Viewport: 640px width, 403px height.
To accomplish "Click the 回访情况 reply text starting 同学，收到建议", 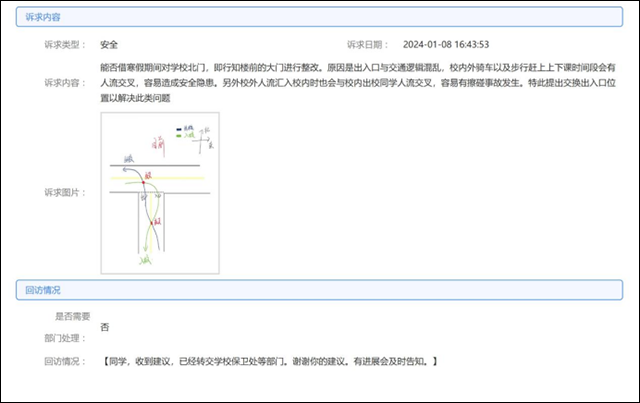I will pos(269,361).
